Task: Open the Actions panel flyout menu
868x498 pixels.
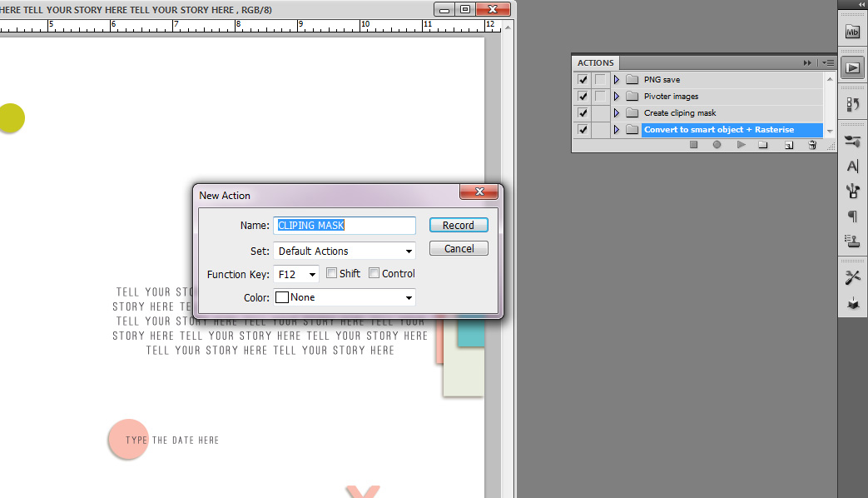Action: [828, 63]
